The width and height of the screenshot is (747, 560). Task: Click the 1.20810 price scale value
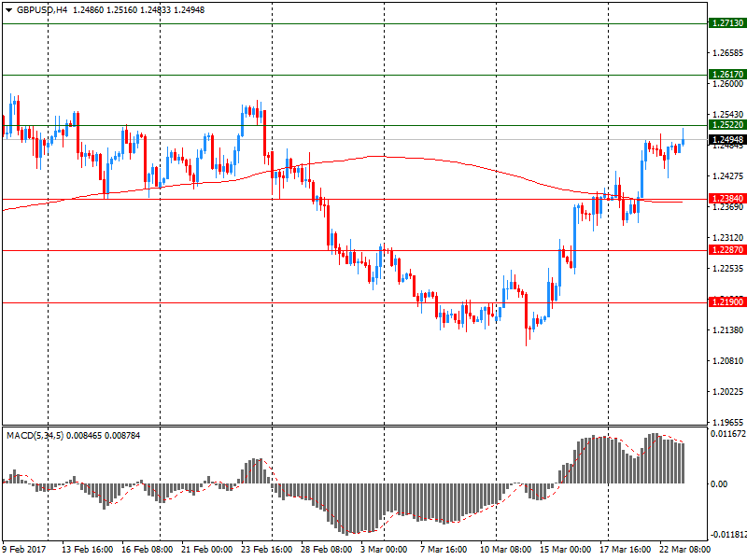728,361
